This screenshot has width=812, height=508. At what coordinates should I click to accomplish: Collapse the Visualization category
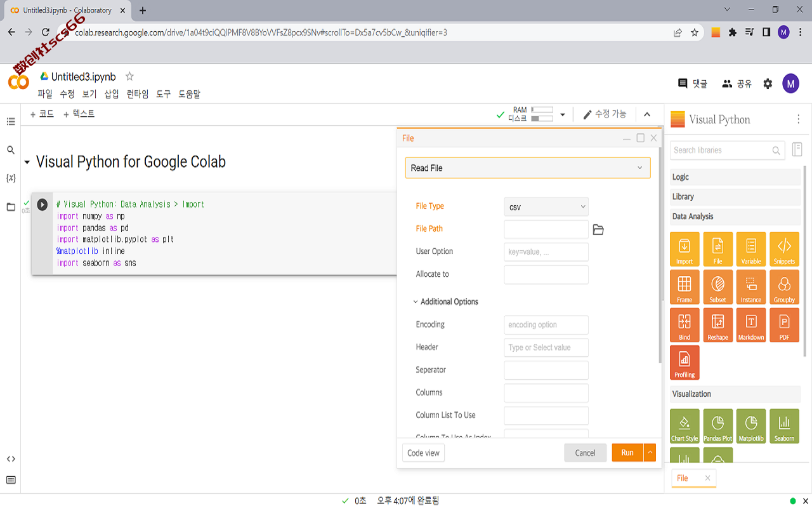tap(735, 394)
